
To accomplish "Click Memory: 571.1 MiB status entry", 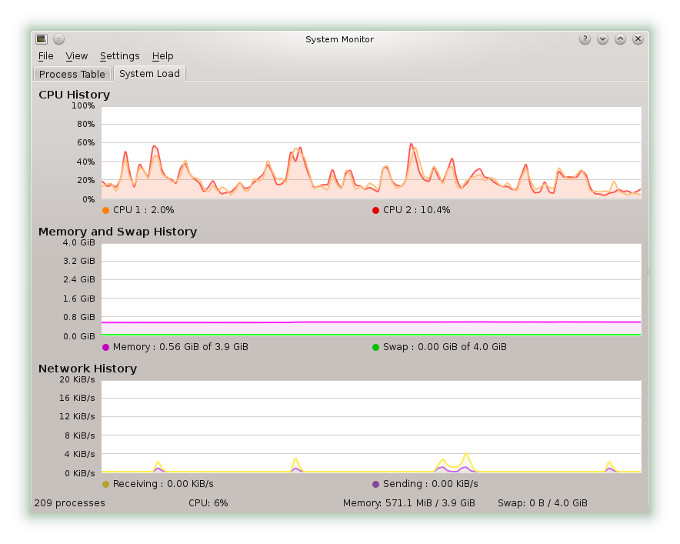I will click(x=409, y=503).
